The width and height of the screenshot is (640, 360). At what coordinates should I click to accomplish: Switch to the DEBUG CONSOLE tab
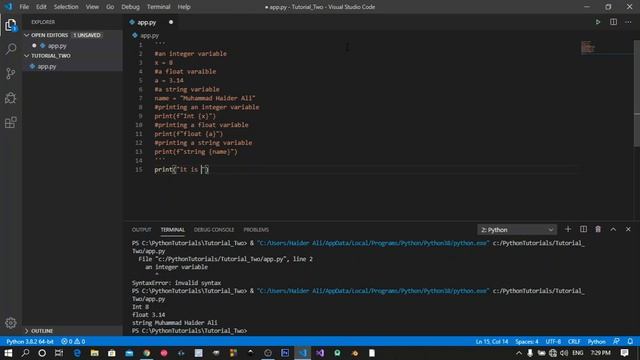pyautogui.click(x=214, y=230)
